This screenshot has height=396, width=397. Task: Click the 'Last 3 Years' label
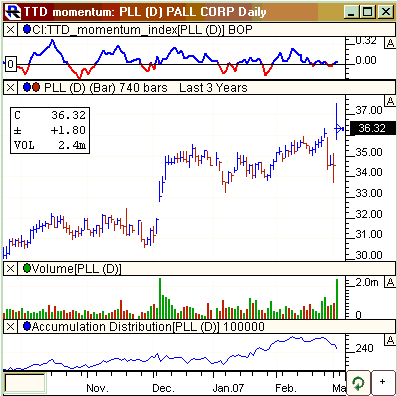pyautogui.click(x=213, y=88)
